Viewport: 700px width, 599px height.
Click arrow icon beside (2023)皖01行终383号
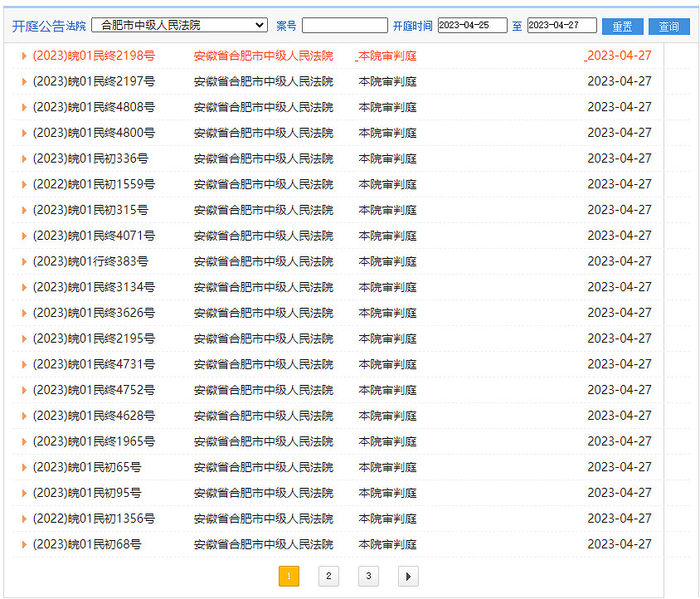[24, 262]
